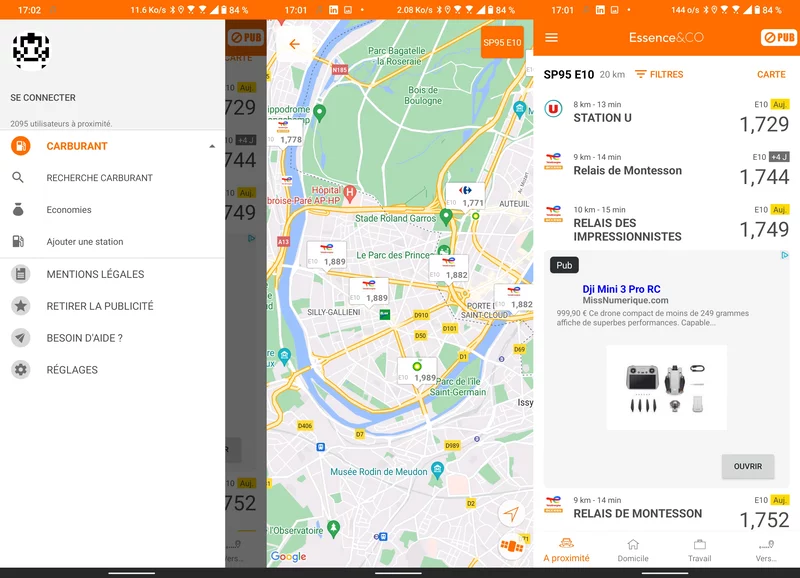Click the money bag Economies icon
Image resolution: width=800 pixels, height=578 pixels.
point(18,210)
